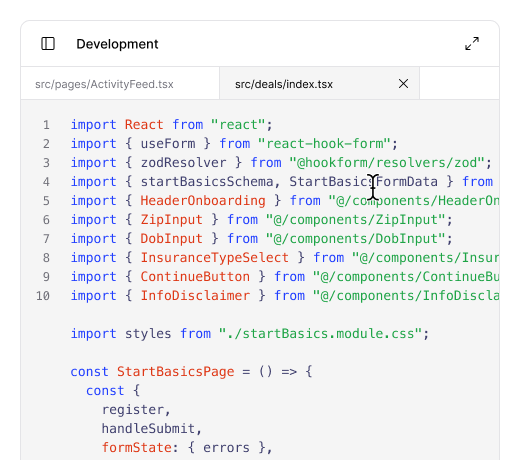The height and width of the screenshot is (460, 520).
Task: Click "./startBasics.module.css" string
Action: [x=320, y=334]
